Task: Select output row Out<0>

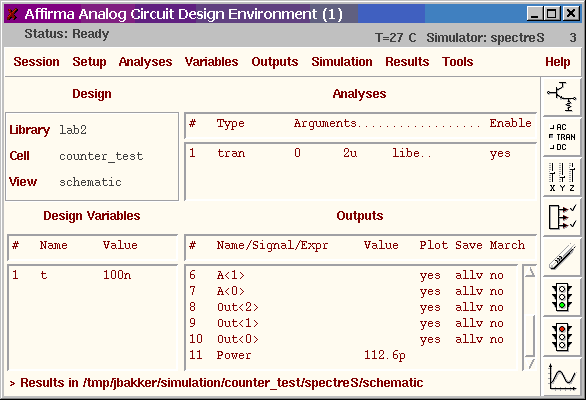Action: click(x=351, y=339)
